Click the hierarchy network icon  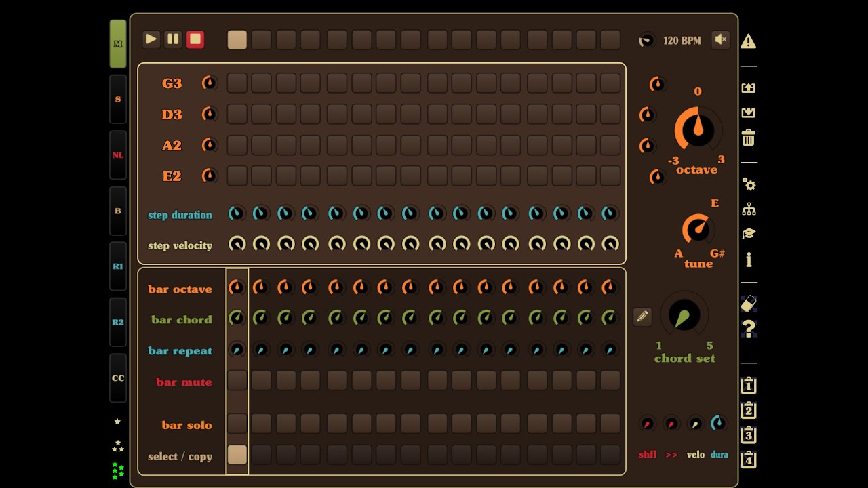749,209
